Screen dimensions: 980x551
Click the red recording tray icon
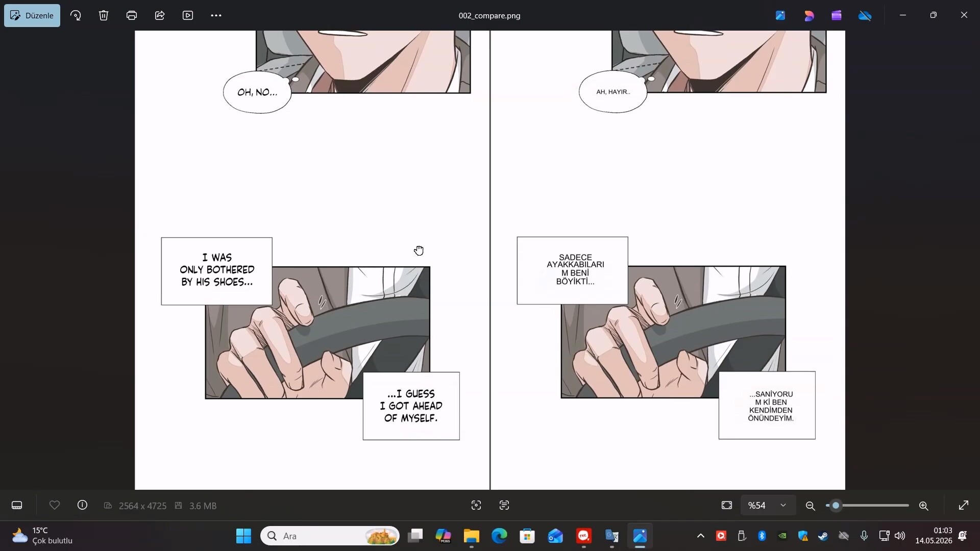click(721, 536)
